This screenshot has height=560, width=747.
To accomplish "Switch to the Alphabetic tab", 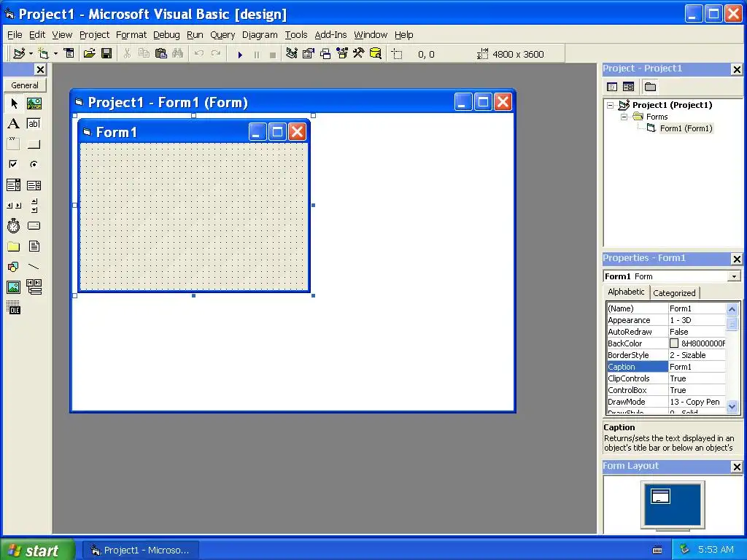I will coord(625,292).
